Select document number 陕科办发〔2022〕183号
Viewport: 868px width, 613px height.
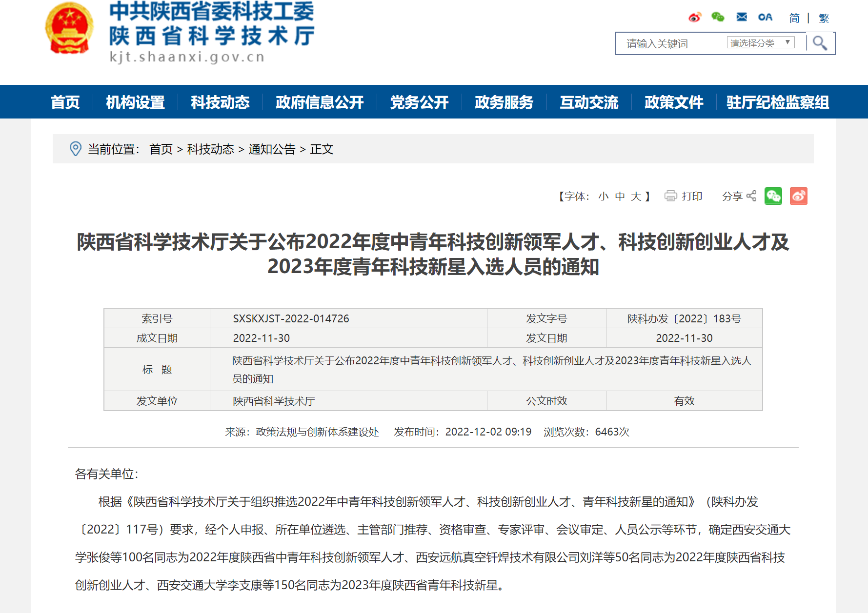pos(684,318)
